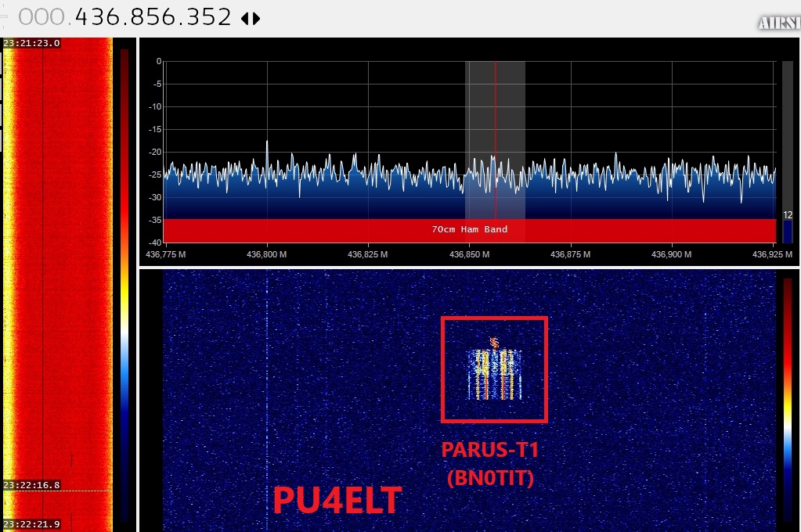Click the color gradient bar beside the left waterfall
Image resolution: width=801 pixels, height=532 pixels.
coord(124,285)
